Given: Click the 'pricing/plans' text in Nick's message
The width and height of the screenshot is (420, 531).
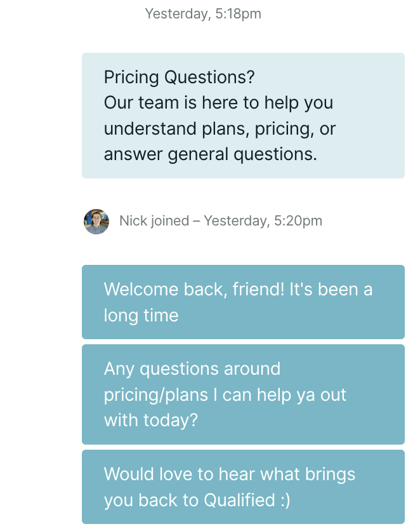Looking at the screenshot, I should 156,395.
